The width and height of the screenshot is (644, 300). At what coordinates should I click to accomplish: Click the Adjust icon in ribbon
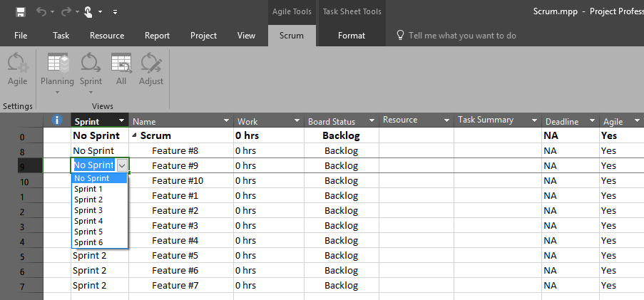pos(150,71)
